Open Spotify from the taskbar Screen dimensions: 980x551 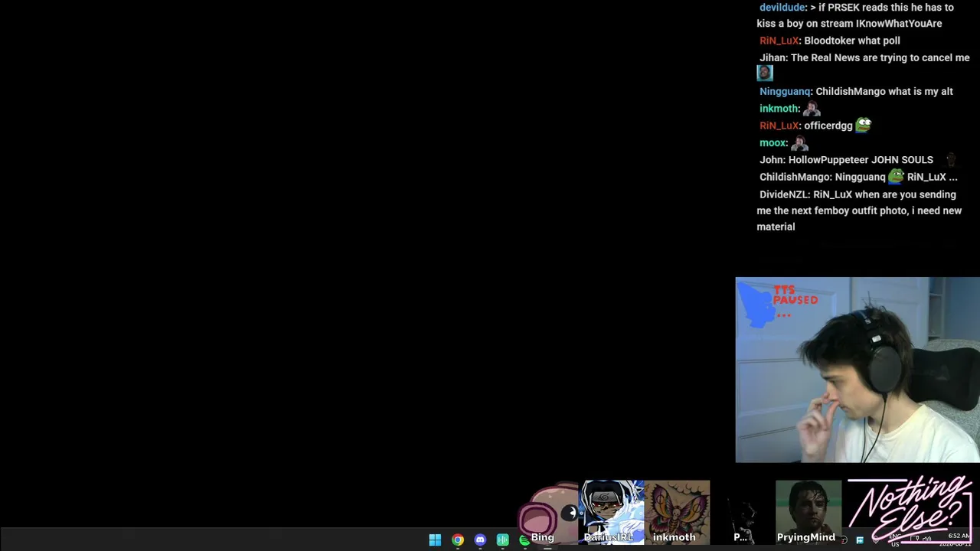(524, 540)
